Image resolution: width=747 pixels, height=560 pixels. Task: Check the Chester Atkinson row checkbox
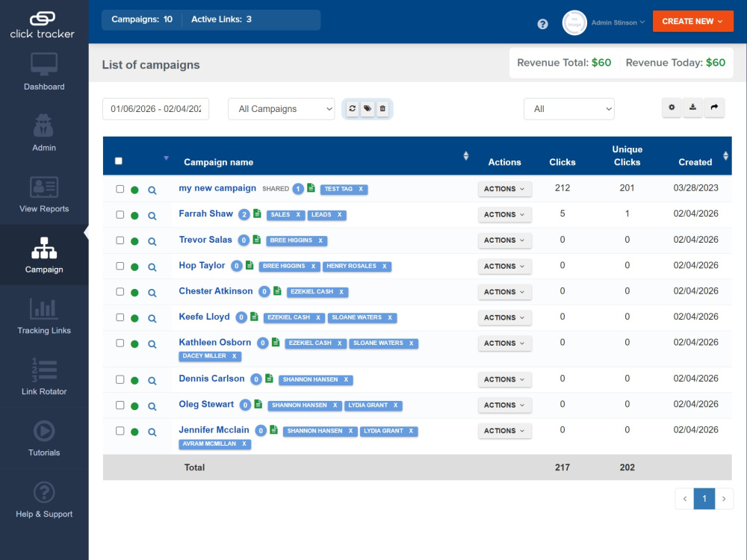tap(120, 292)
